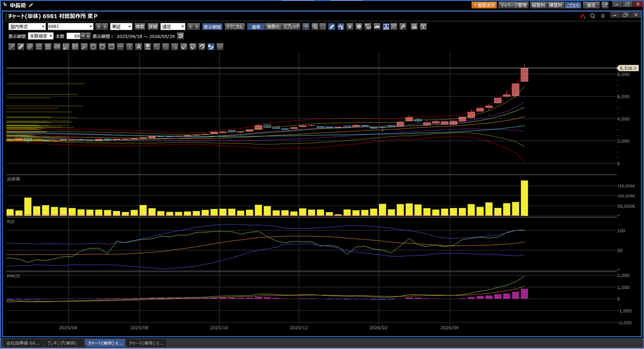644x349 pixels.
Task: Open the 国内株式 market type dropdown
Action: (27, 26)
